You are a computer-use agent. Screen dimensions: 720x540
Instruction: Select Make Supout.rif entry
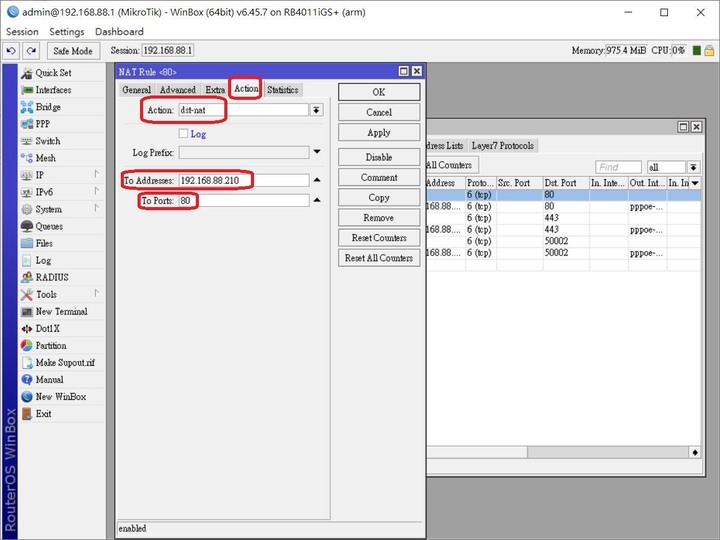pyautogui.click(x=62, y=363)
